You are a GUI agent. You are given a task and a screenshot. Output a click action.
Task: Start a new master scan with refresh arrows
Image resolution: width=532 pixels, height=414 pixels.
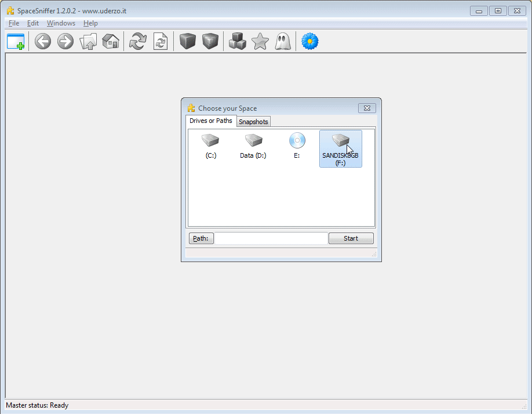[138, 42]
